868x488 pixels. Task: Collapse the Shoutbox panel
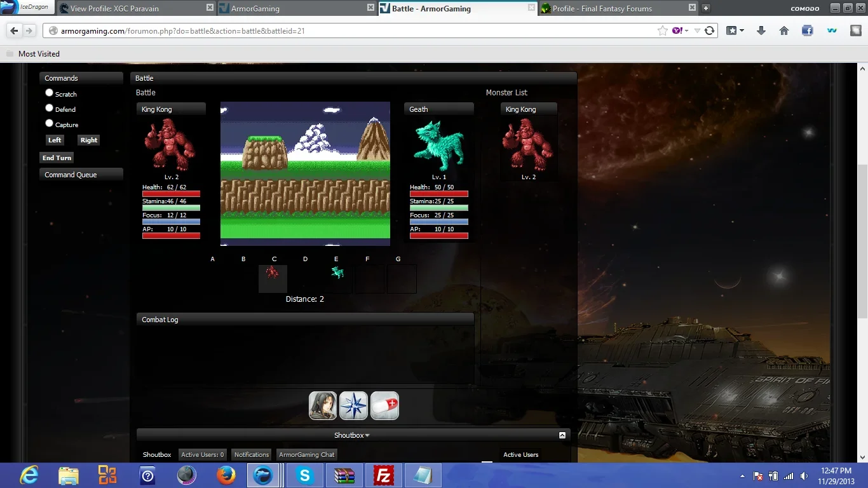562,435
